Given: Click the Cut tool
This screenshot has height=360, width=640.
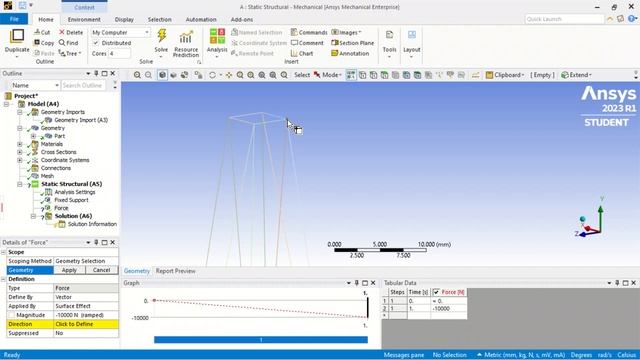Looking at the screenshot, I should 42,32.
